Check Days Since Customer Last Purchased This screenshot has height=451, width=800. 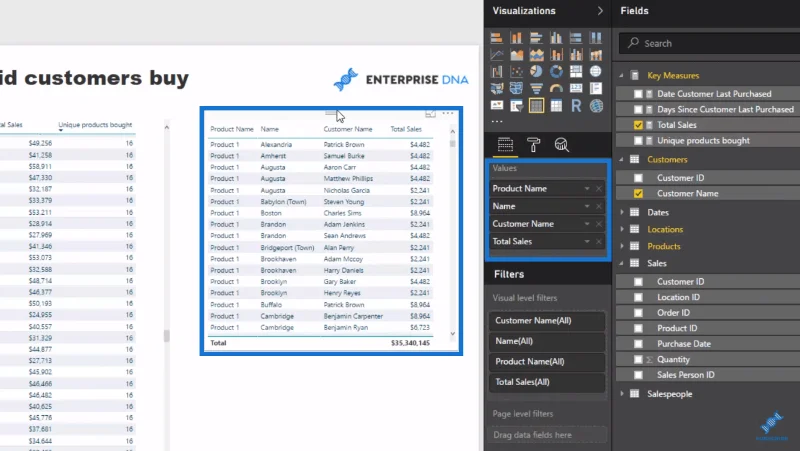[638, 109]
